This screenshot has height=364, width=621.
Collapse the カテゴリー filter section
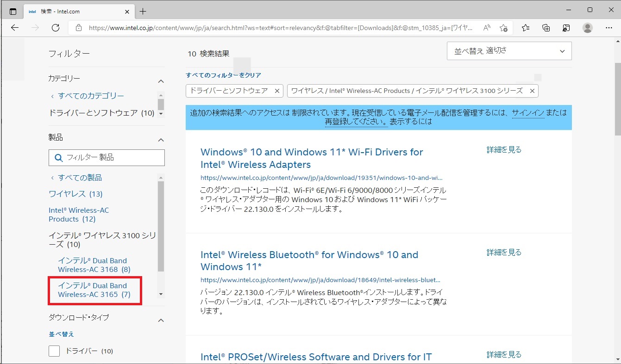click(x=161, y=81)
